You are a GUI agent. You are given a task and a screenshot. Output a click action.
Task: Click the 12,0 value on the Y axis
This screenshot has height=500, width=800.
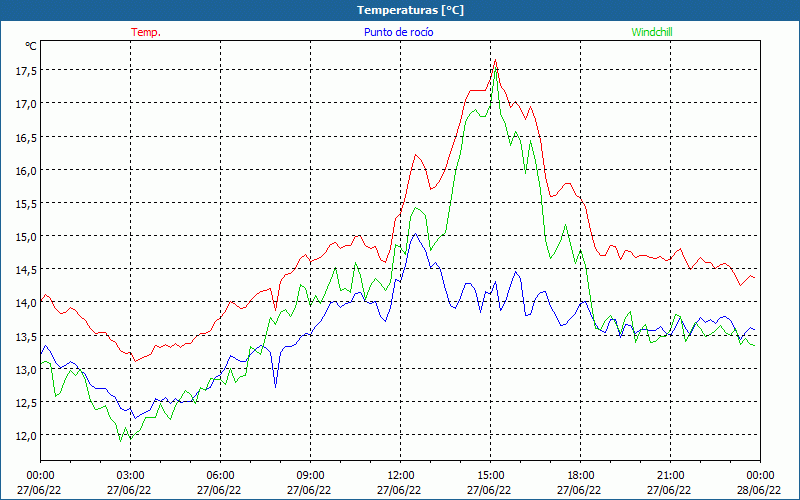[x=25, y=435]
